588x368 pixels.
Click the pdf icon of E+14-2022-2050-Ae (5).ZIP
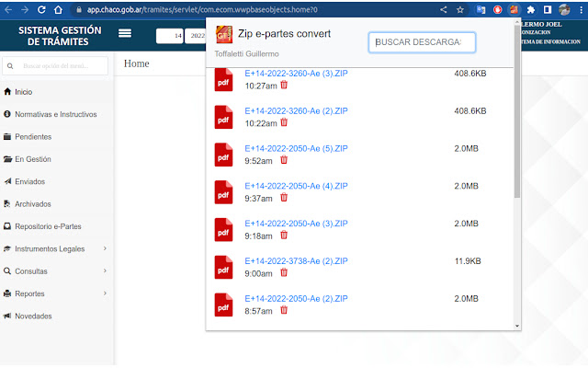(x=223, y=155)
